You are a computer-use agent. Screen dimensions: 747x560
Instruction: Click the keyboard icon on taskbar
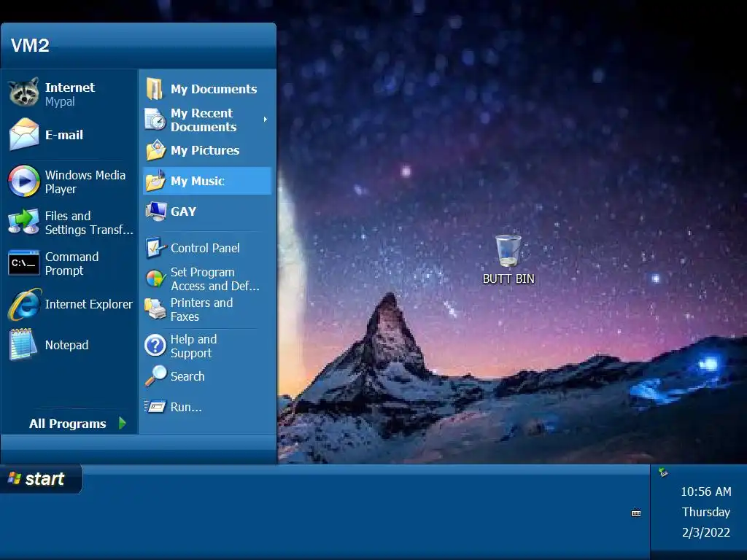[x=636, y=513]
